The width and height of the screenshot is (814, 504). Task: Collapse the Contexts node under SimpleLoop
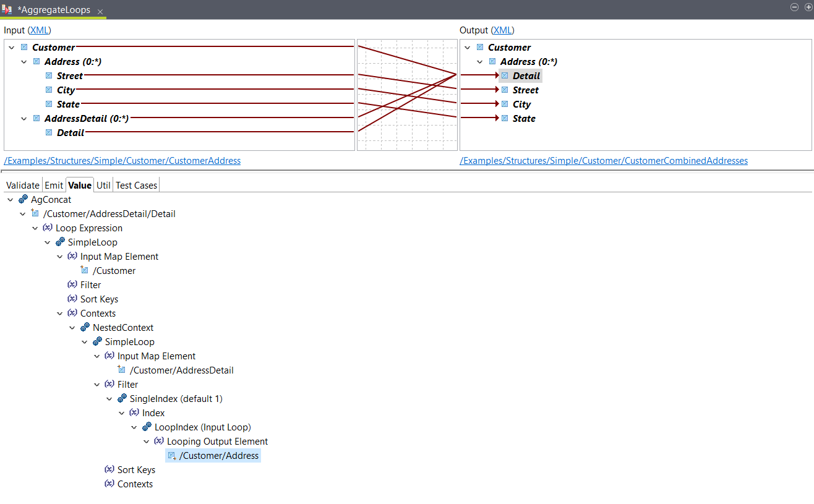(x=60, y=313)
